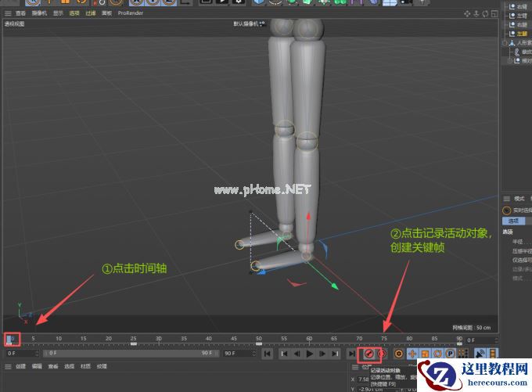Click frame 0 on the timeline ruler
Viewport: 532px width, 392px height.
coord(11,339)
